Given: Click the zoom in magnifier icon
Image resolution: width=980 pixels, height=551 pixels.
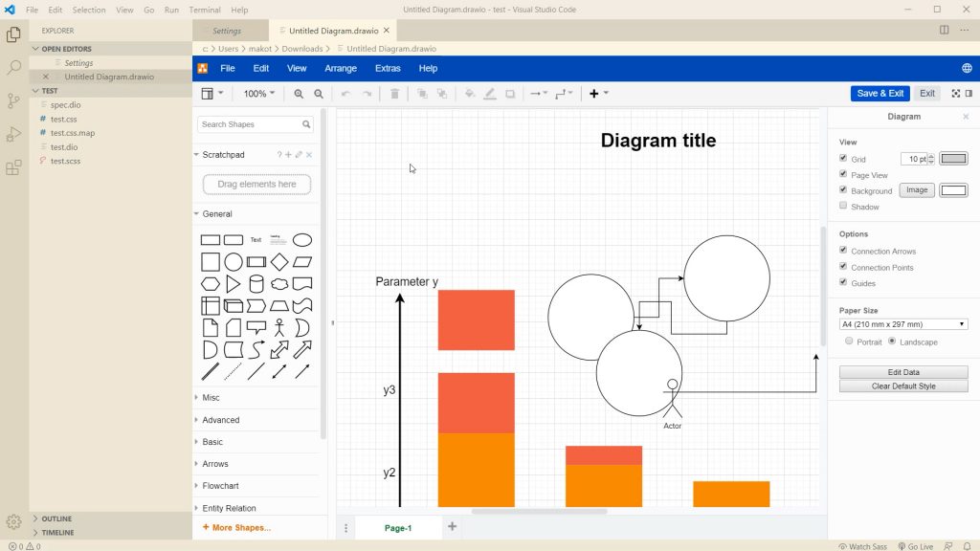Looking at the screenshot, I should (299, 94).
